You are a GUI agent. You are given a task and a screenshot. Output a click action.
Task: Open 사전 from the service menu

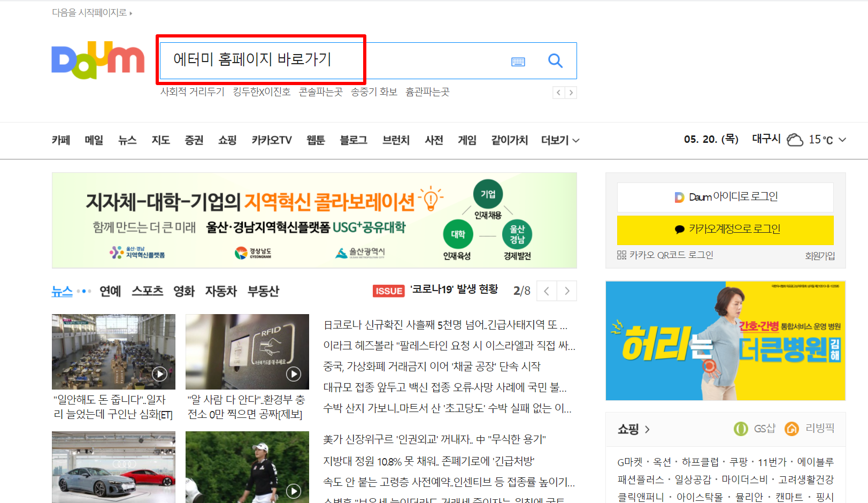coord(434,140)
